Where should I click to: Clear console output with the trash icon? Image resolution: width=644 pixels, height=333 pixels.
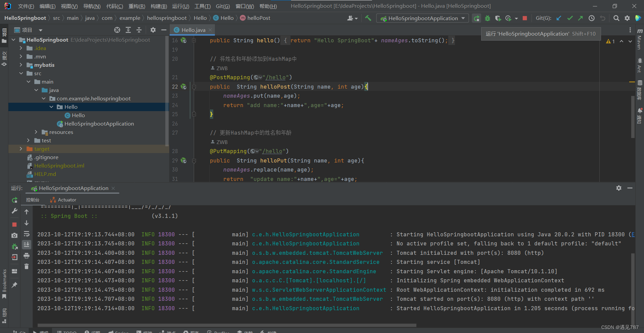tap(27, 267)
